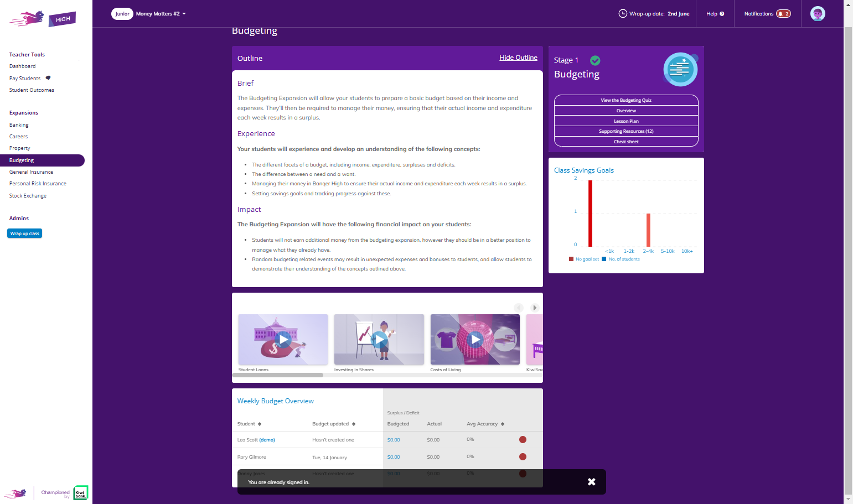Open View the Budgeting Quiz
Screen dimensions: 853x504
pyautogui.click(x=626, y=100)
